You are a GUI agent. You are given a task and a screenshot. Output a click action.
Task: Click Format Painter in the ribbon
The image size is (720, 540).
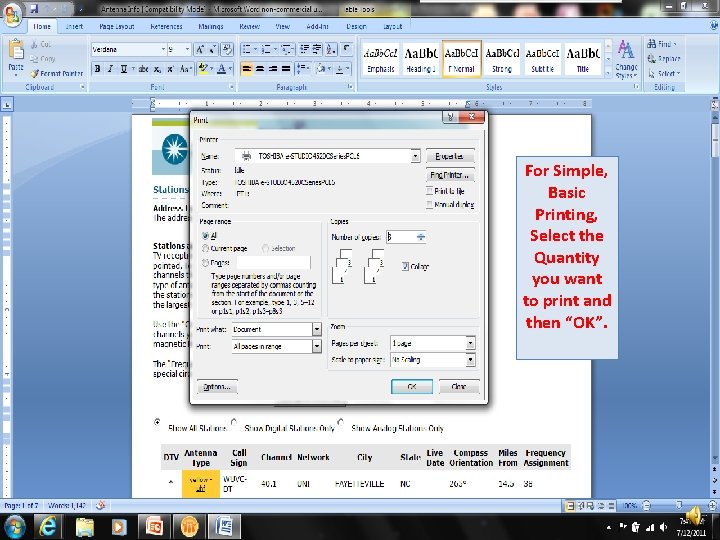click(x=57, y=73)
